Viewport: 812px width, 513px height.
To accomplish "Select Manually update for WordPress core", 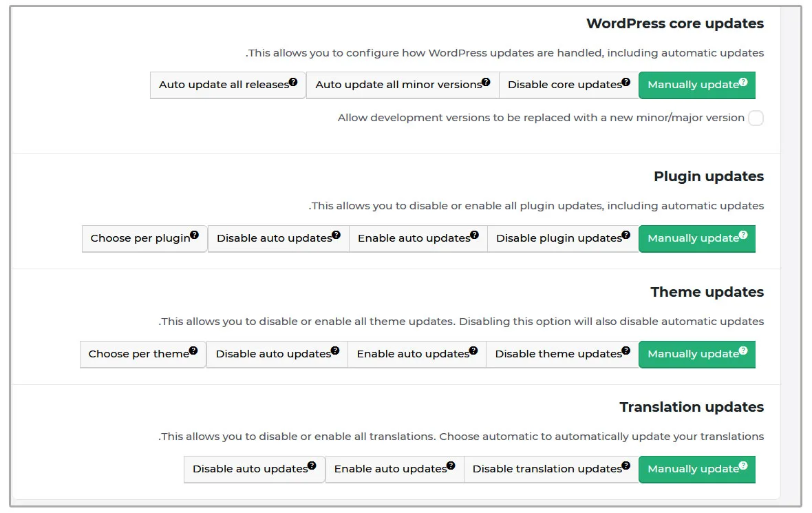I will pyautogui.click(x=697, y=85).
